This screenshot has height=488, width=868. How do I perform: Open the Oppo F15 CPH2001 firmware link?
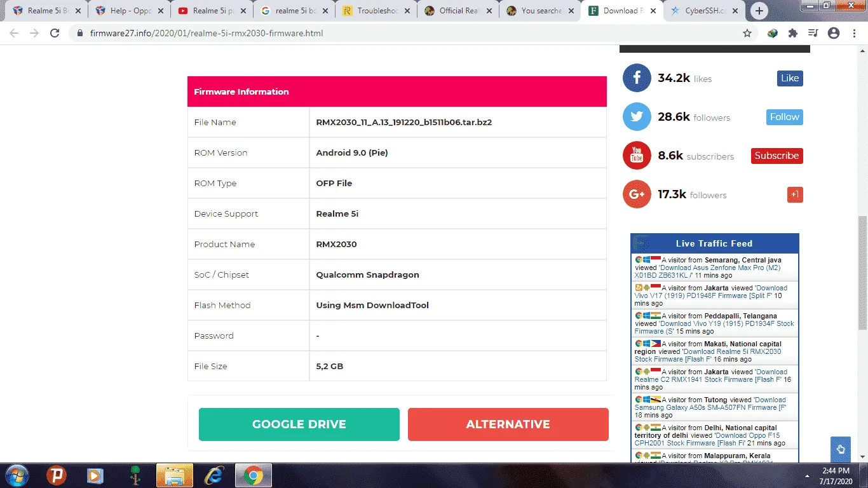[x=709, y=439]
